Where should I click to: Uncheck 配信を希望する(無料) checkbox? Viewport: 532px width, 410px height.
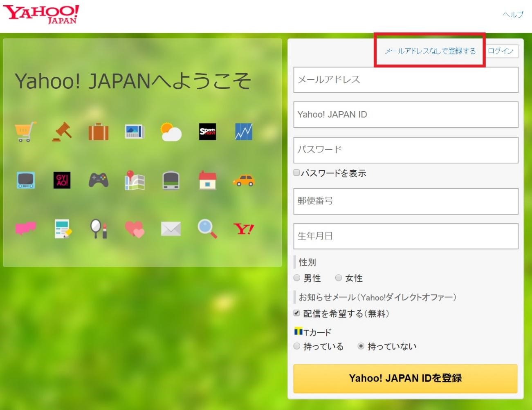(297, 313)
